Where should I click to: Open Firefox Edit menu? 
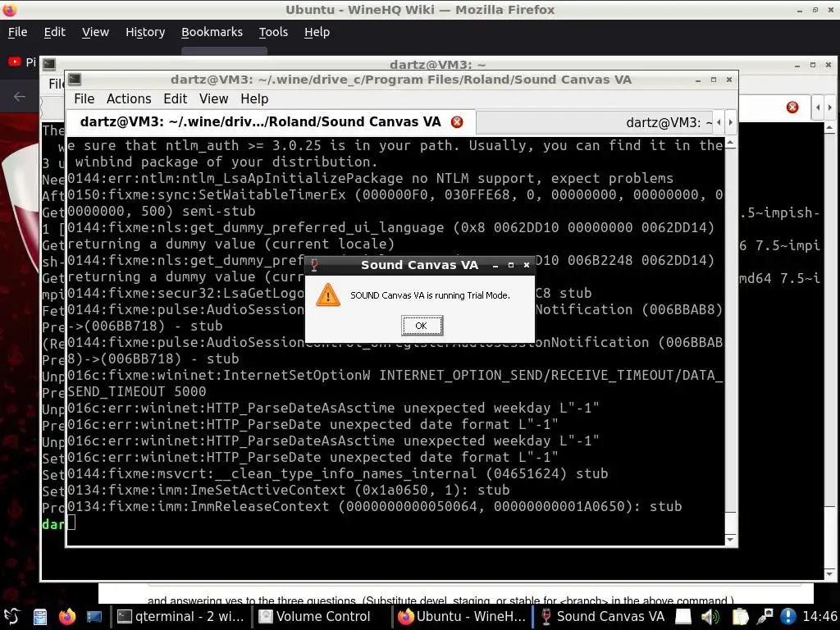(55, 32)
